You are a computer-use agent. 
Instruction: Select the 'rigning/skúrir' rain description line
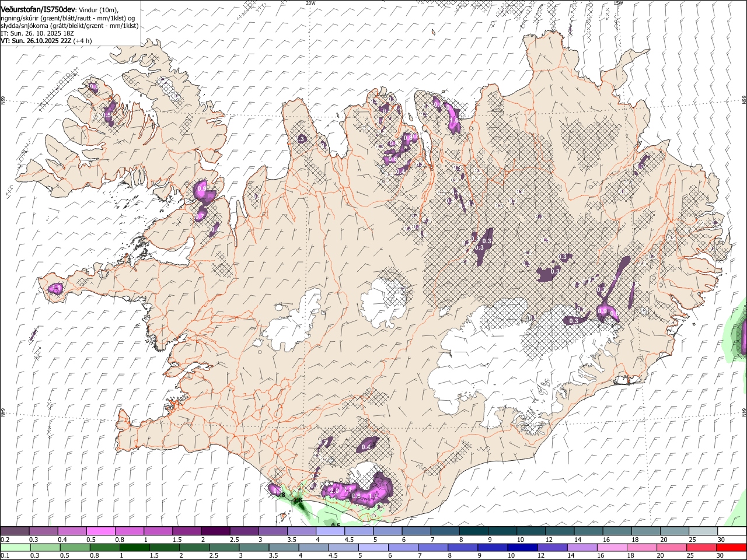pos(68,17)
